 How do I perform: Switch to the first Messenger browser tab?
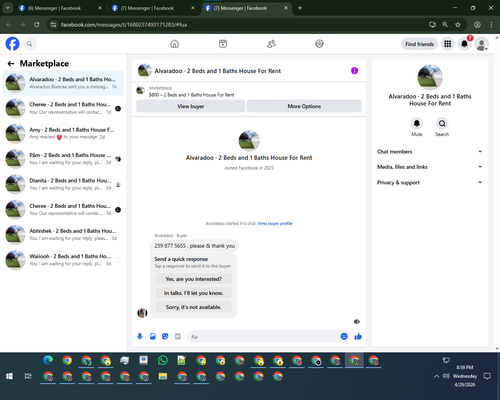[60, 8]
